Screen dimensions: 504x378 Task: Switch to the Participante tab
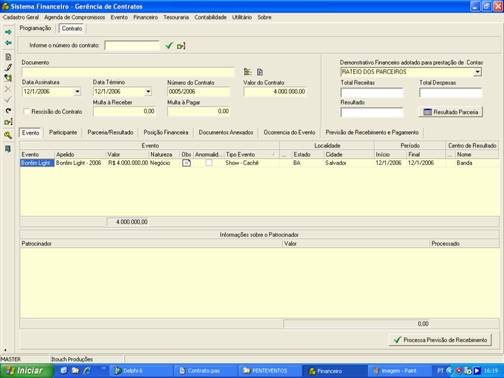tap(63, 132)
